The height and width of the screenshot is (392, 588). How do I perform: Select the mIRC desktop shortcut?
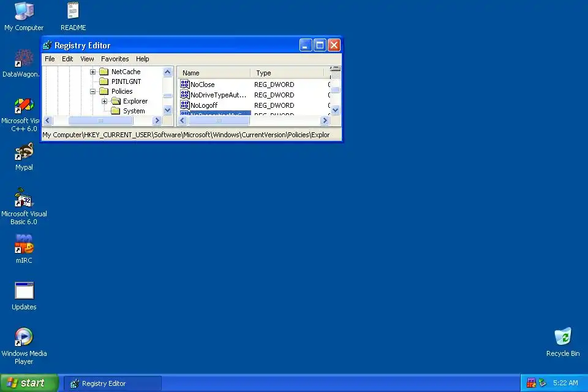24,249
